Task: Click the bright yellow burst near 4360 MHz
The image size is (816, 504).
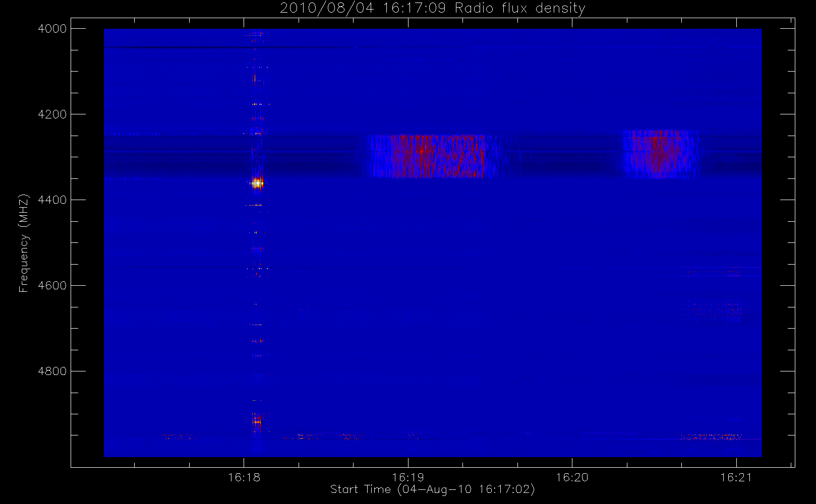Action: (x=257, y=183)
